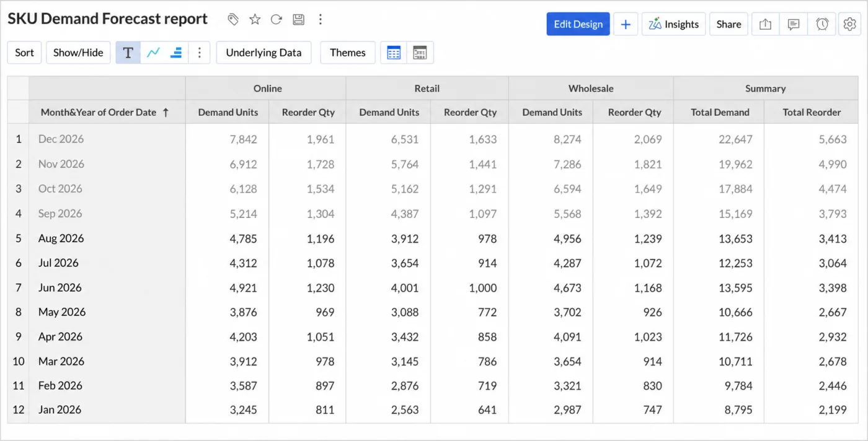Save the report using the disk icon

pyautogui.click(x=298, y=20)
